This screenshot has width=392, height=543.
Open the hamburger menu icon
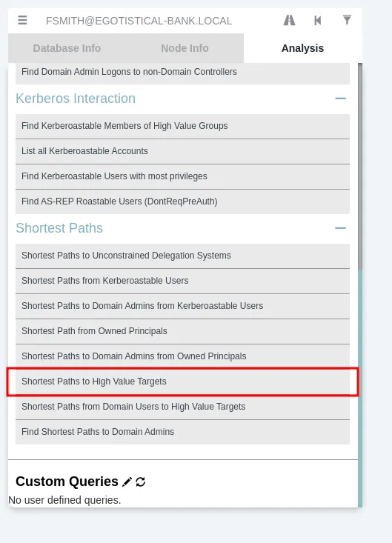pos(22,20)
